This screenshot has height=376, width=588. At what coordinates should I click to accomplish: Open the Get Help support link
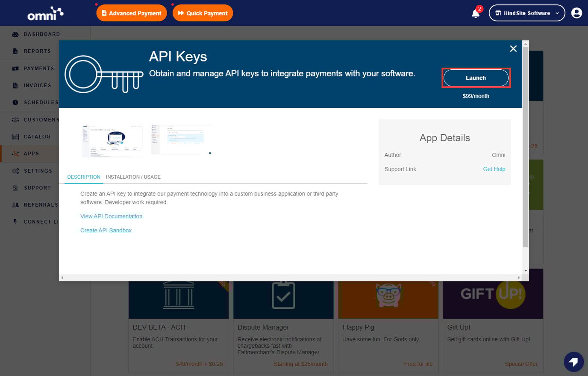494,169
